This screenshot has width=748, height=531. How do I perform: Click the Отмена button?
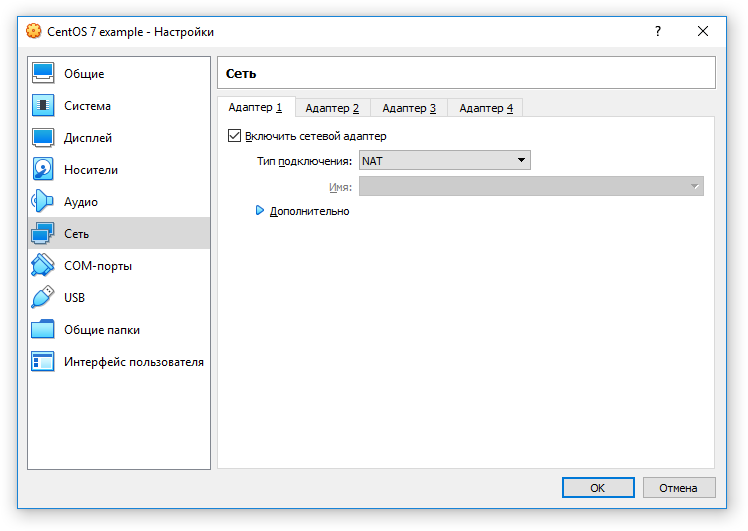679,488
